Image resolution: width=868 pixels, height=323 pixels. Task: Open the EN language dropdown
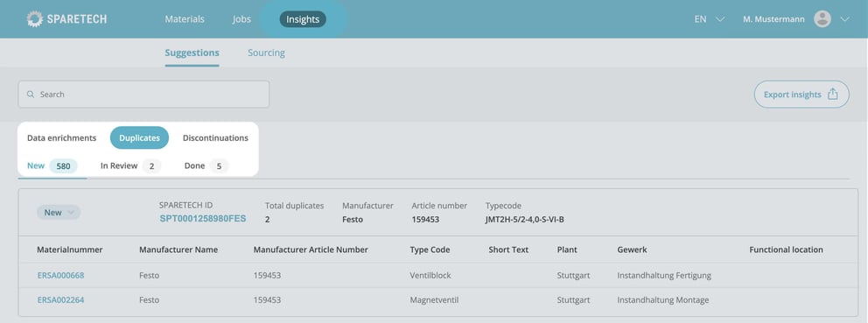(x=709, y=19)
